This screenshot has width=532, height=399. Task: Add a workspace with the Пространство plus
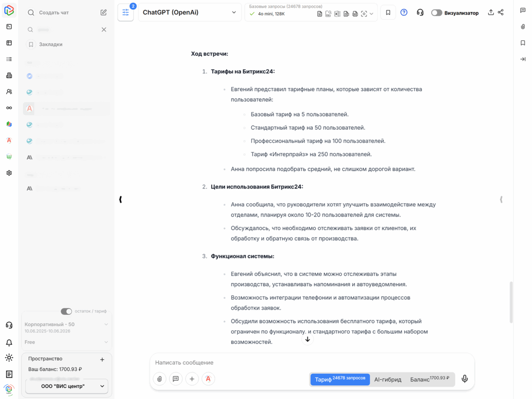[x=102, y=360]
